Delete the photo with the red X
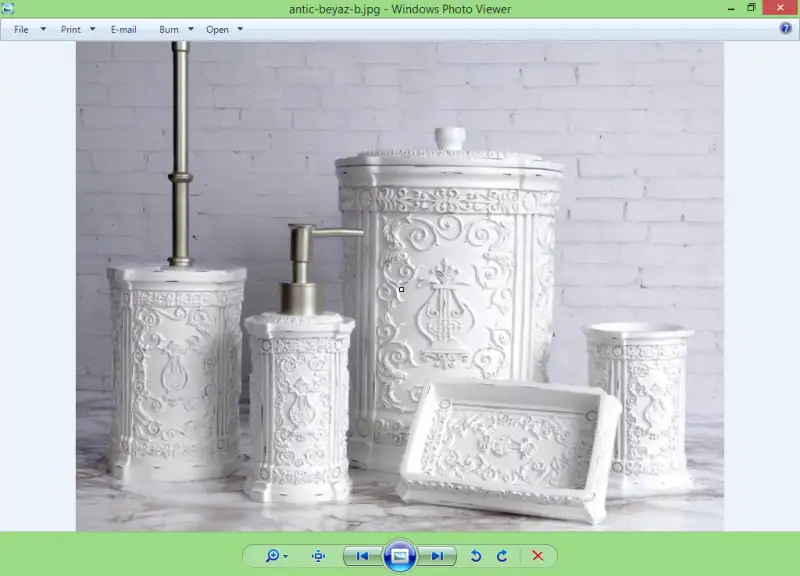800x576 pixels. (538, 556)
